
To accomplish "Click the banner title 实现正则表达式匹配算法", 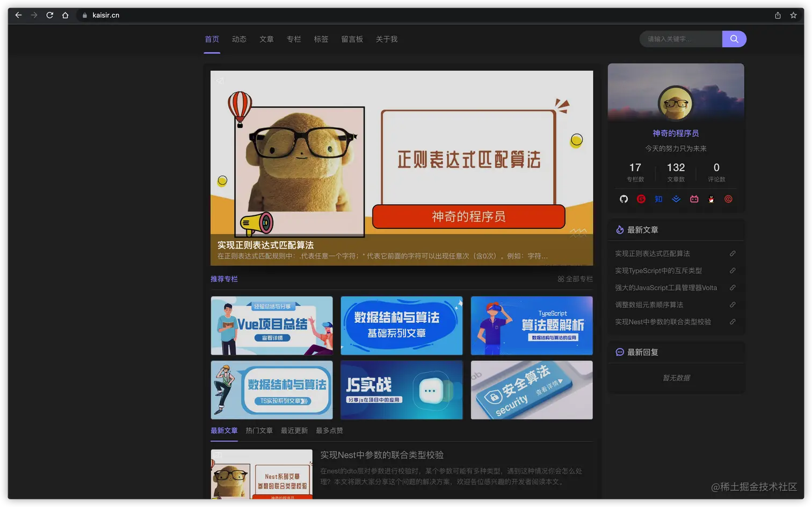I will click(x=265, y=245).
